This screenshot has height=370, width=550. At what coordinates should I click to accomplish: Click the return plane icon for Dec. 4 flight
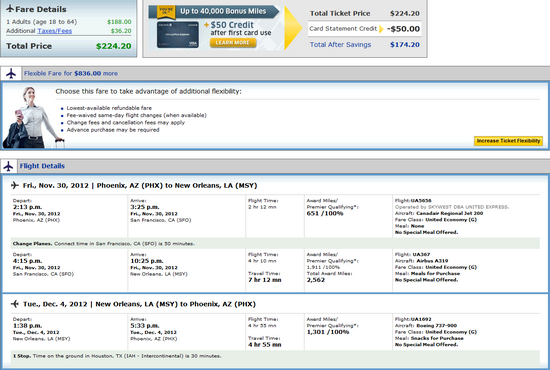pyautogui.click(x=15, y=304)
